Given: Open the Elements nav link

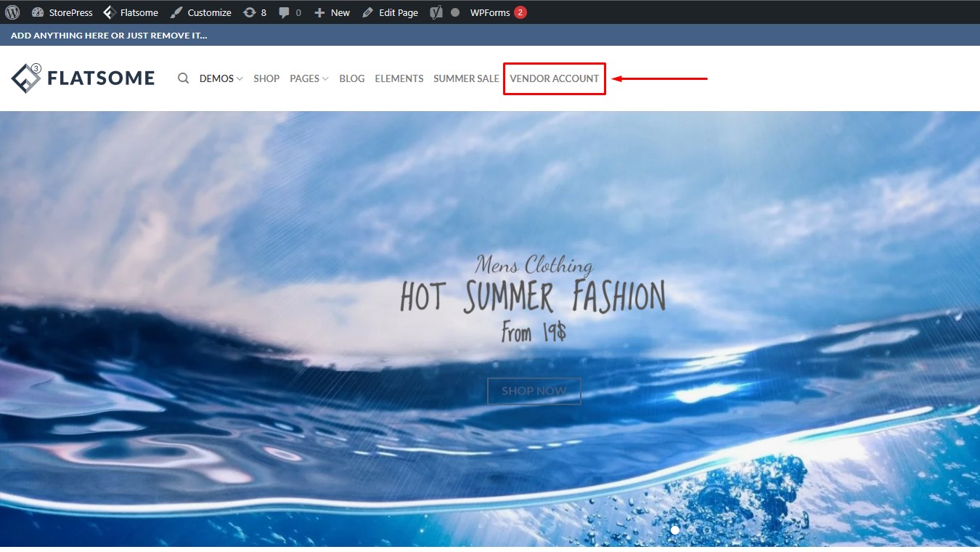Looking at the screenshot, I should coord(399,78).
